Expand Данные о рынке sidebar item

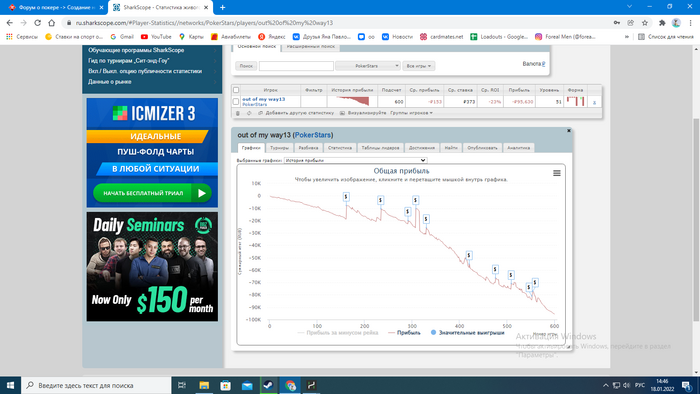[x=152, y=82]
